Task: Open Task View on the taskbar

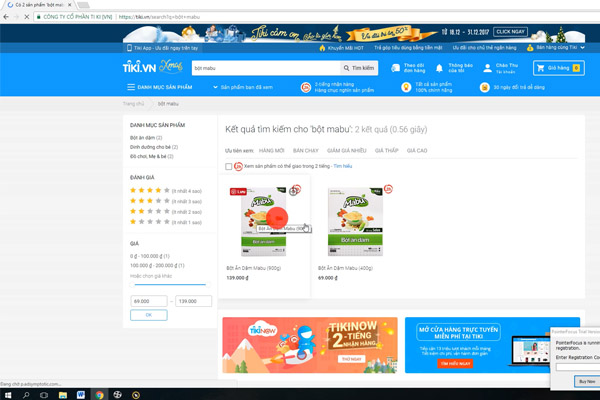Action: click(44, 395)
